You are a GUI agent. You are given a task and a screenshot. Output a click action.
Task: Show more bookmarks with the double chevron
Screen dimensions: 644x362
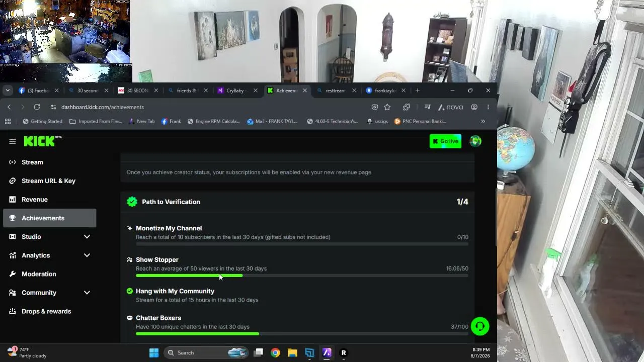pos(483,121)
